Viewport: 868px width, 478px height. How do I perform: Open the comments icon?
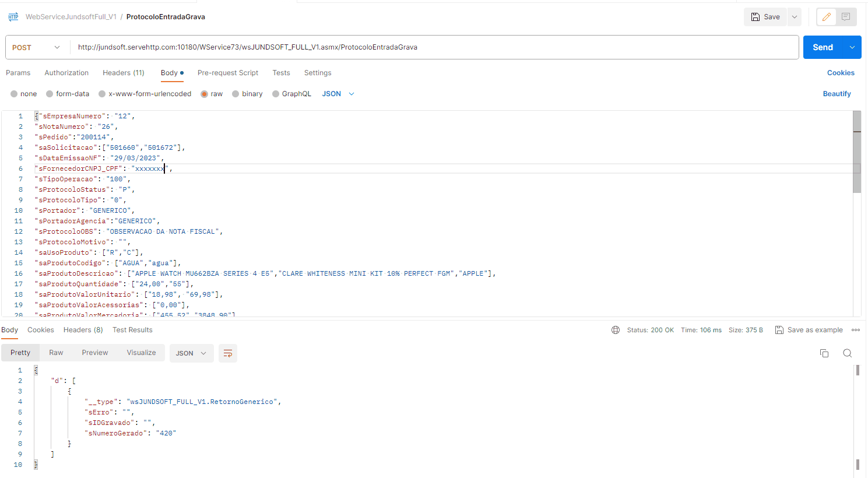[x=846, y=17]
